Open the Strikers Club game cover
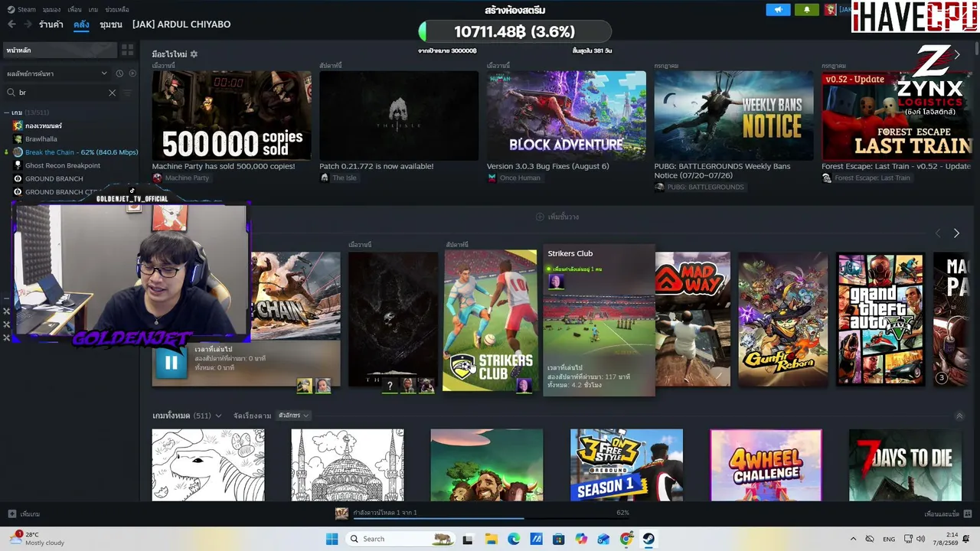 click(x=490, y=321)
